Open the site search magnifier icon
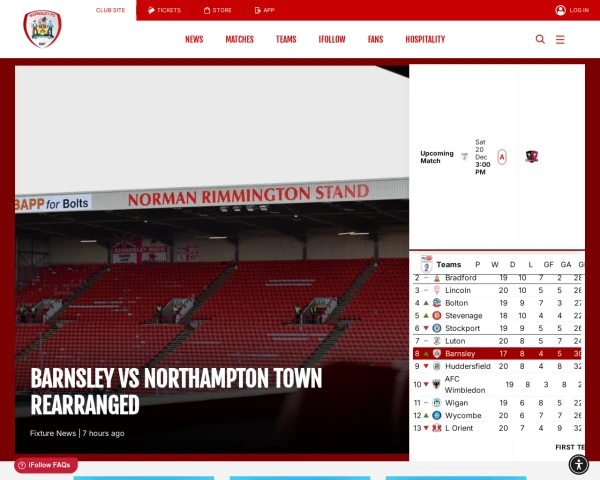Viewport: 600px width, 480px height. (x=540, y=39)
